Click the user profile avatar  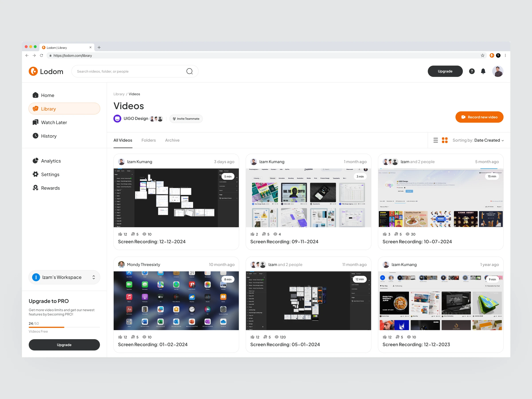[x=498, y=71]
